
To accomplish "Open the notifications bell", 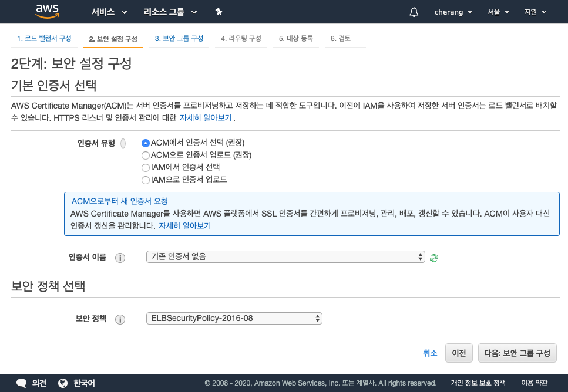I will point(414,12).
